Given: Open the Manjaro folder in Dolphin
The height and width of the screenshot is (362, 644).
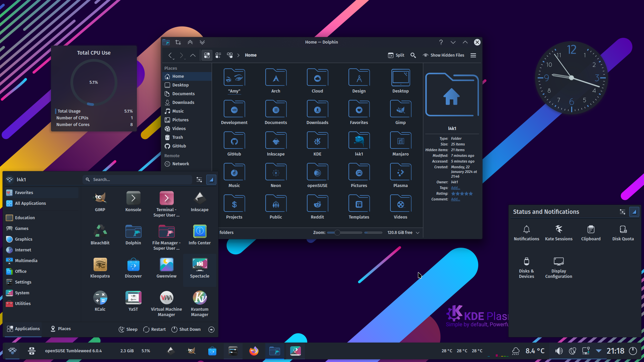Looking at the screenshot, I should (x=400, y=144).
